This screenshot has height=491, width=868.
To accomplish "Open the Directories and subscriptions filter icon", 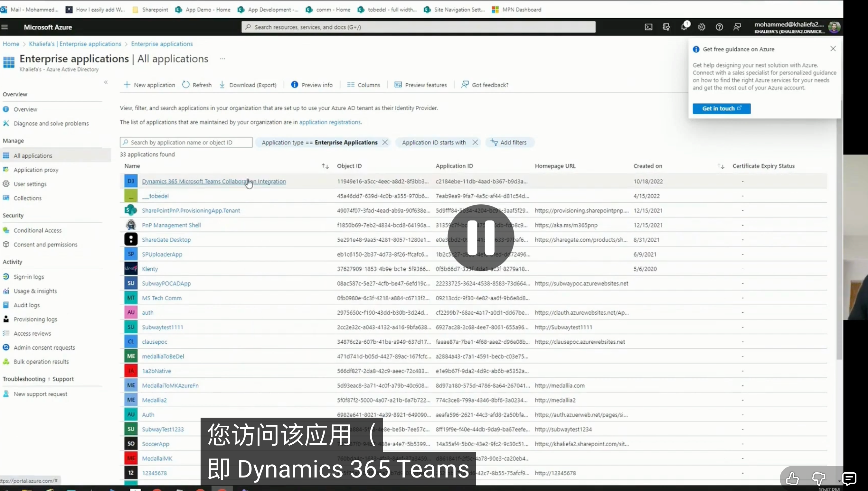I will [x=666, y=27].
